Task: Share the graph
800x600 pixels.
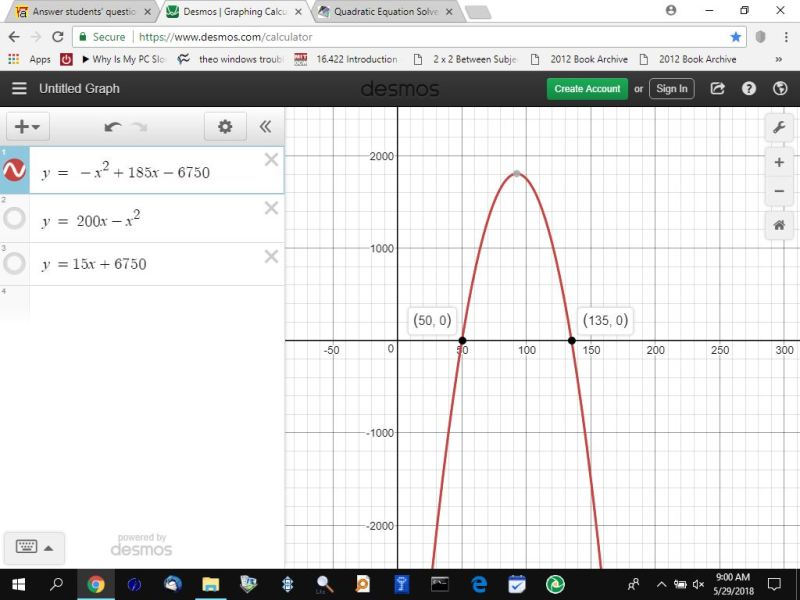Action: tap(717, 89)
